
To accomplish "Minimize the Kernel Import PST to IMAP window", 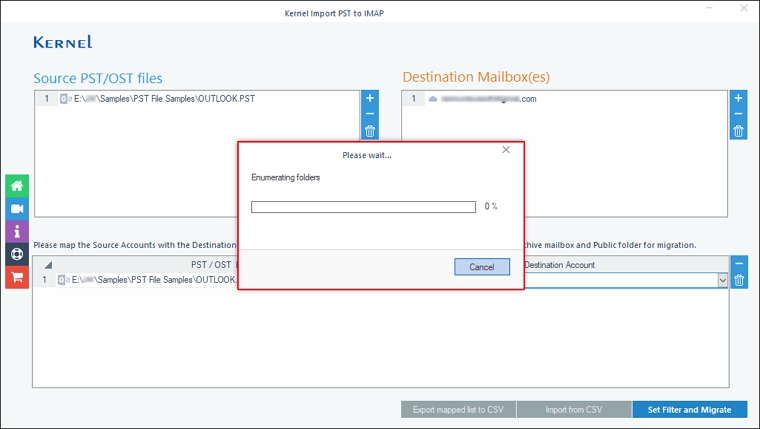I will [x=709, y=8].
